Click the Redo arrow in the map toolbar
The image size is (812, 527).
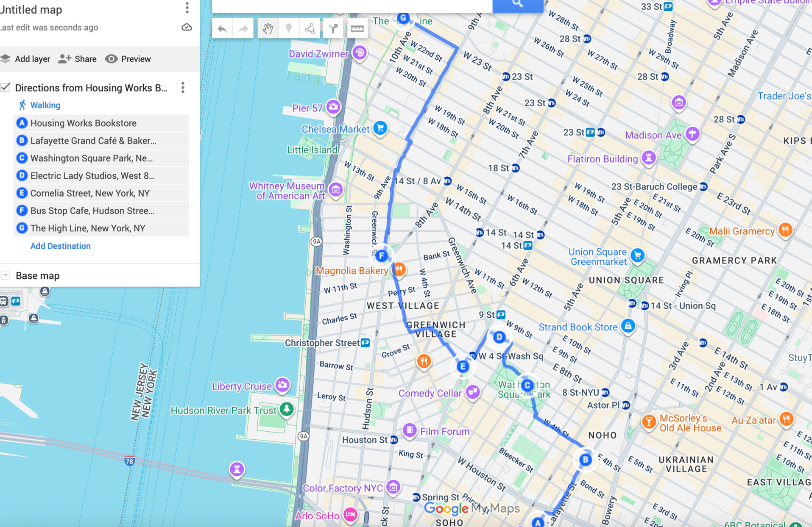(243, 28)
